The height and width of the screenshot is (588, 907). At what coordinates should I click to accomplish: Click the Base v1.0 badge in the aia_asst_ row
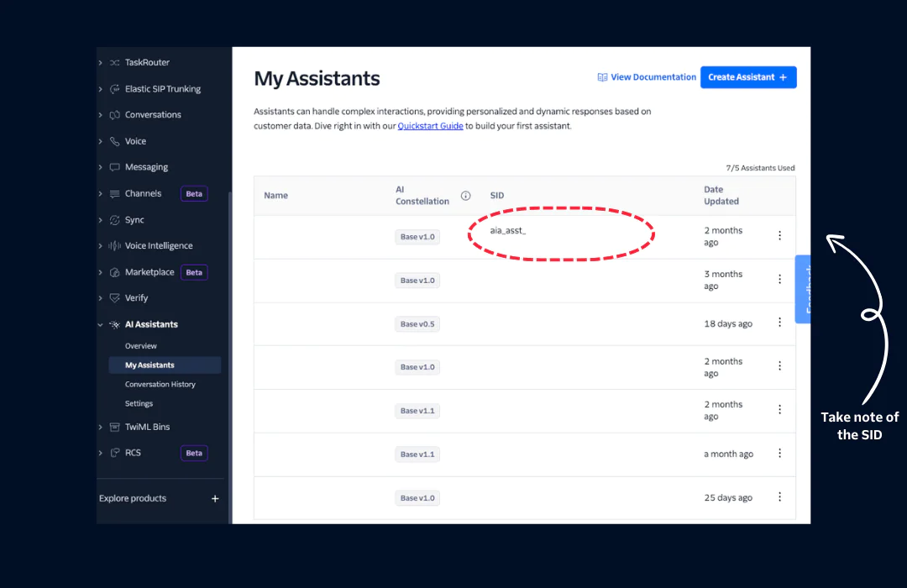(x=417, y=237)
